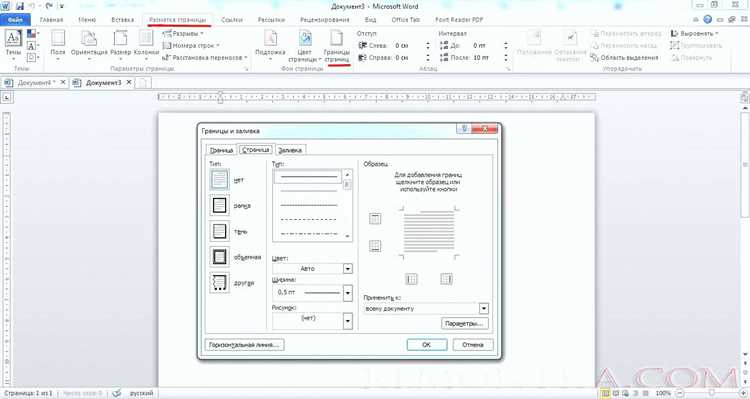Click the Область выделения selection pane button
The width and height of the screenshot is (750, 399).
tap(624, 57)
